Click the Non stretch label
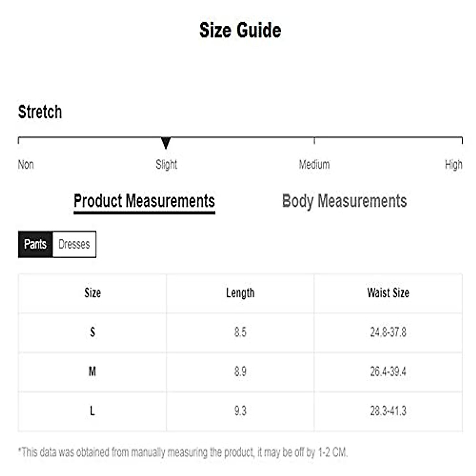Image resolution: width=476 pixels, height=476 pixels. coord(26,165)
